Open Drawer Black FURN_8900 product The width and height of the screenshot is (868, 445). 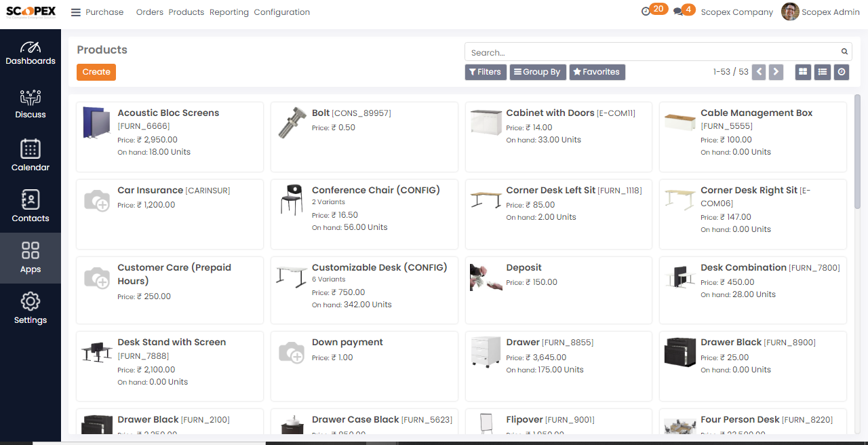753,366
